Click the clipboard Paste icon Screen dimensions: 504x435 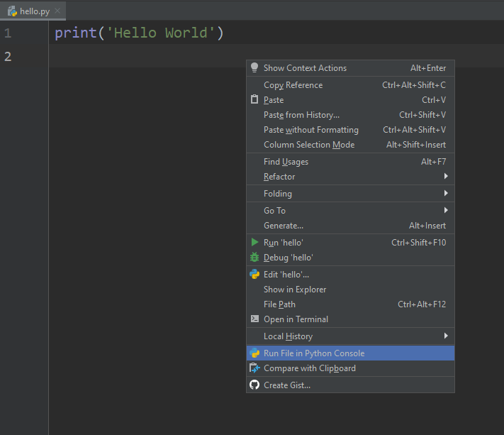tap(254, 100)
